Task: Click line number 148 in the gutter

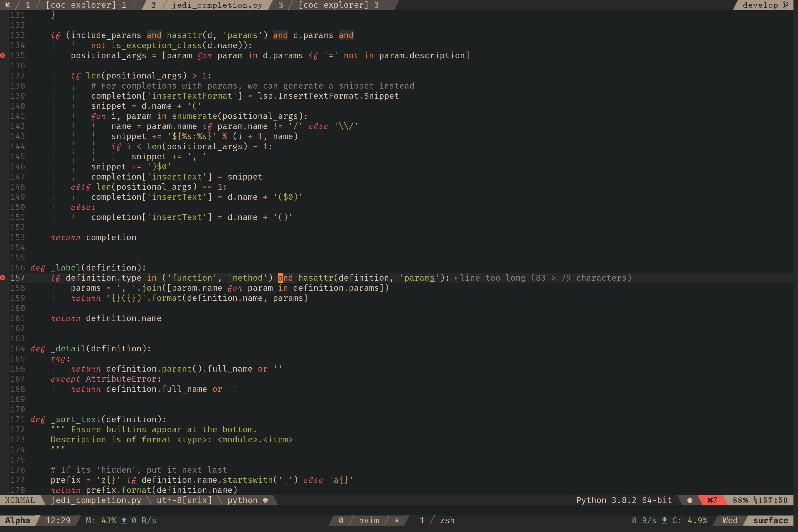Action: [x=18, y=187]
